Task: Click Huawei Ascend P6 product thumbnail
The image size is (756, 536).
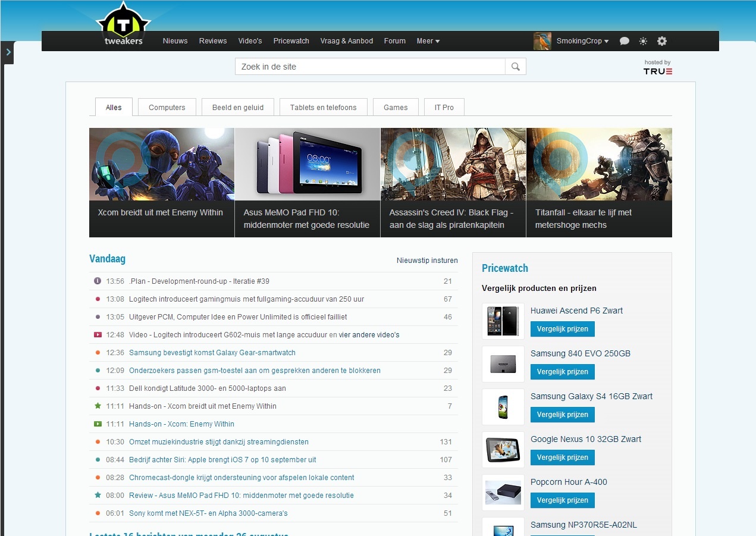Action: tap(503, 321)
